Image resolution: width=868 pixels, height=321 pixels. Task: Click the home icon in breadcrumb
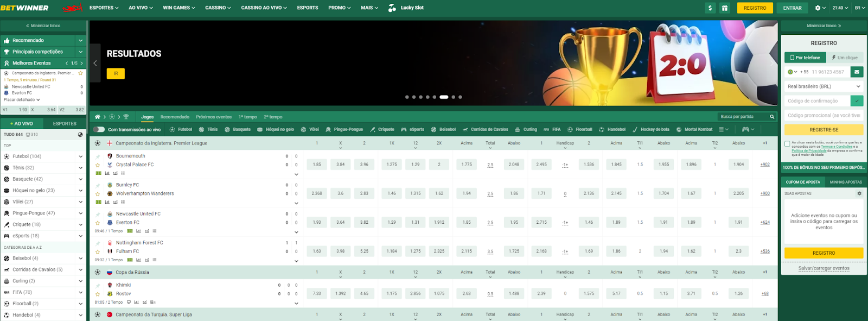(x=98, y=117)
